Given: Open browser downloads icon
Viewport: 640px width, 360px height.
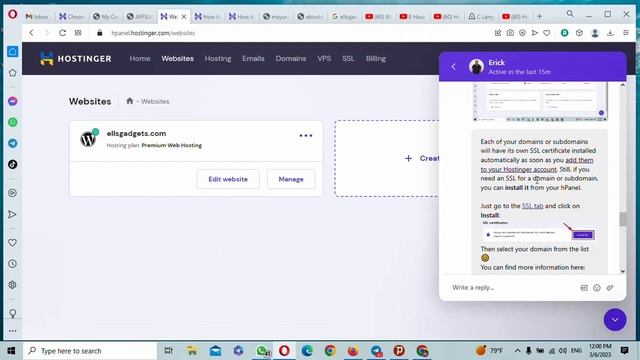Looking at the screenshot, I should [610, 33].
